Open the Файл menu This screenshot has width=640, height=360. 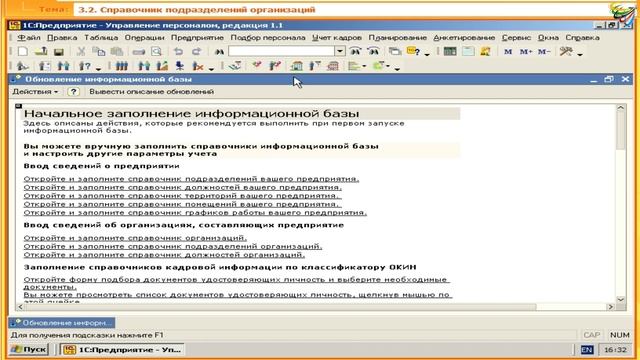click(x=29, y=38)
